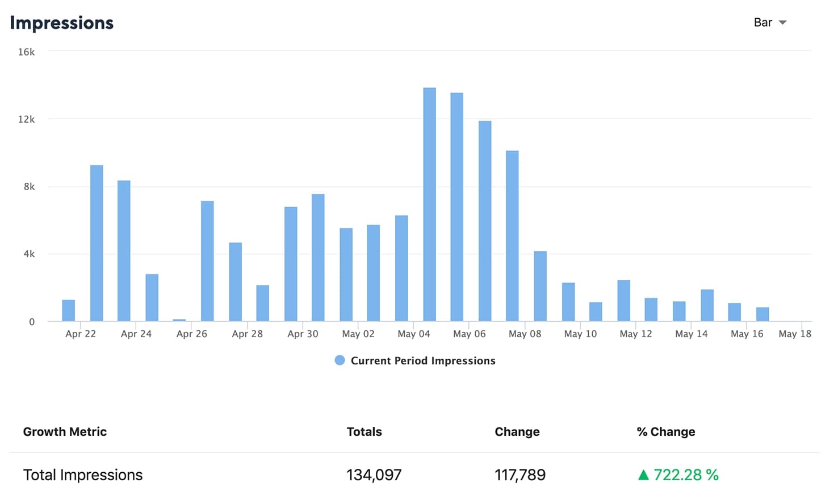821x504 pixels.
Task: Select the second-tallest bar, near 13.5k
Action: (456, 207)
